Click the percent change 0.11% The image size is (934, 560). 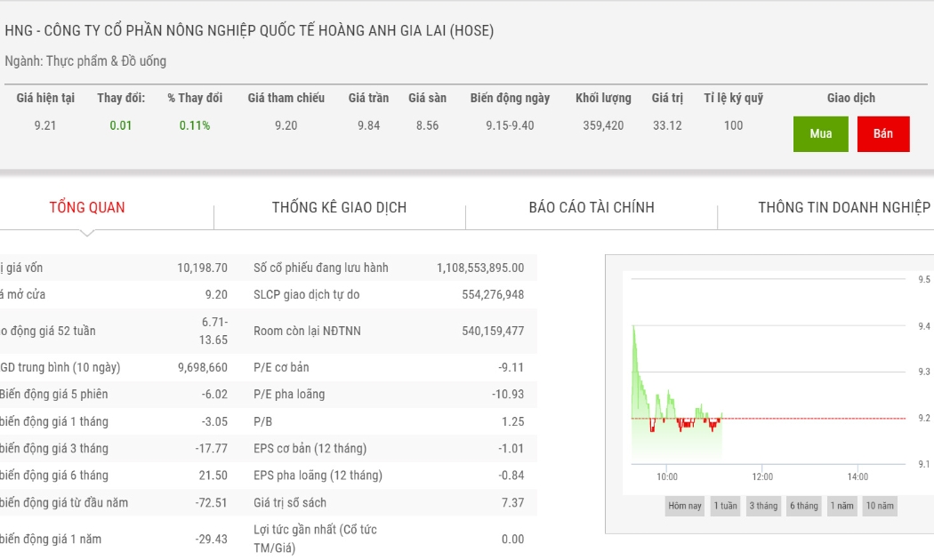pyautogui.click(x=195, y=125)
